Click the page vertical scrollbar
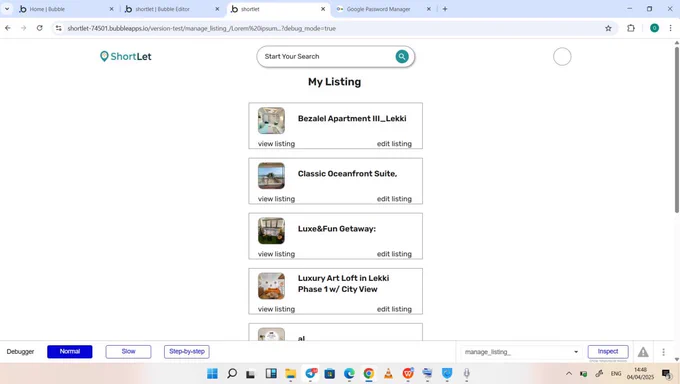Screen dimensions: 680x384 [677, 130]
